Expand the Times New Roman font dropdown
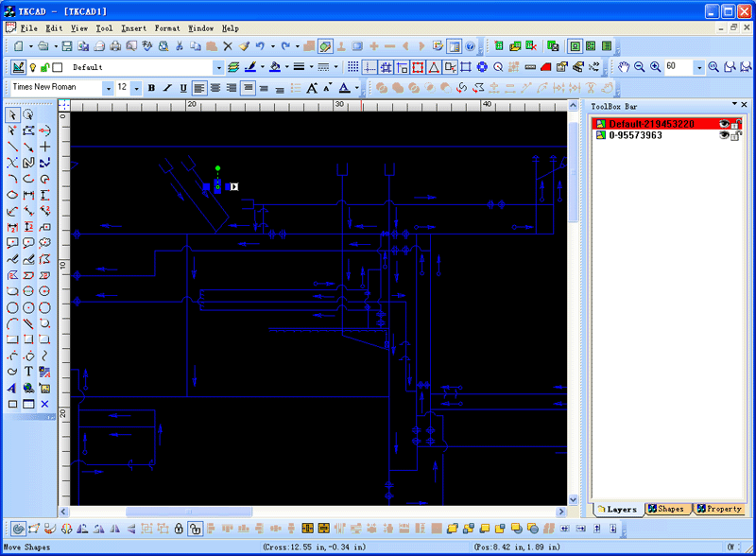756x556 pixels. tap(107, 88)
